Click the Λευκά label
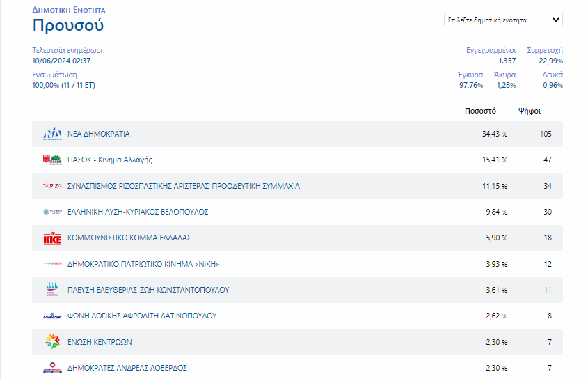Viewport: 588px width, 379px height. point(553,75)
